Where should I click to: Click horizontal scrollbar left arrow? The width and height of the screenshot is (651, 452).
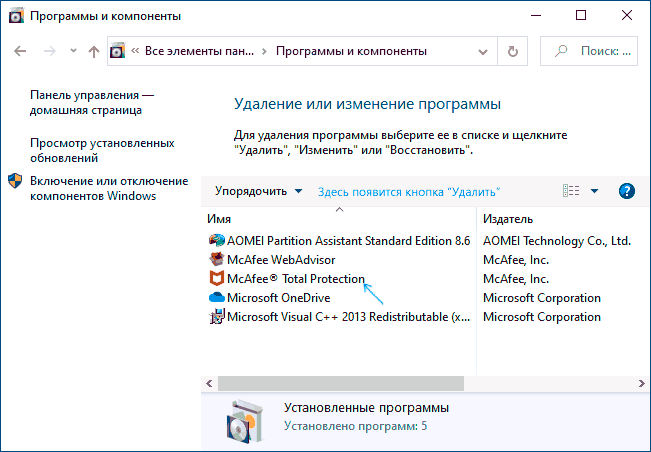click(209, 384)
